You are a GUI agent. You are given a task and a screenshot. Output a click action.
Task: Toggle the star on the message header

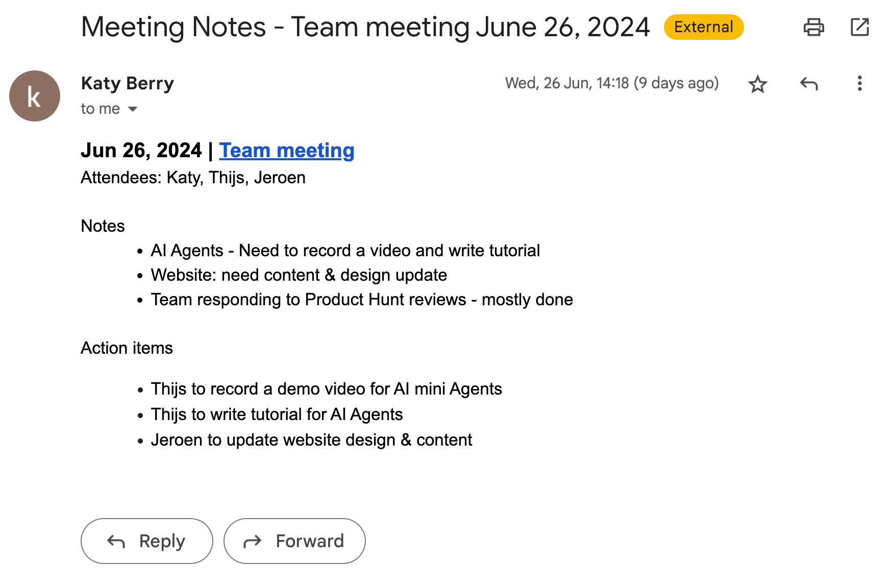coord(758,83)
